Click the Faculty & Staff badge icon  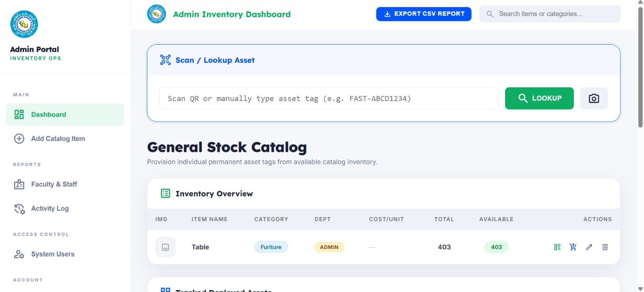point(19,184)
